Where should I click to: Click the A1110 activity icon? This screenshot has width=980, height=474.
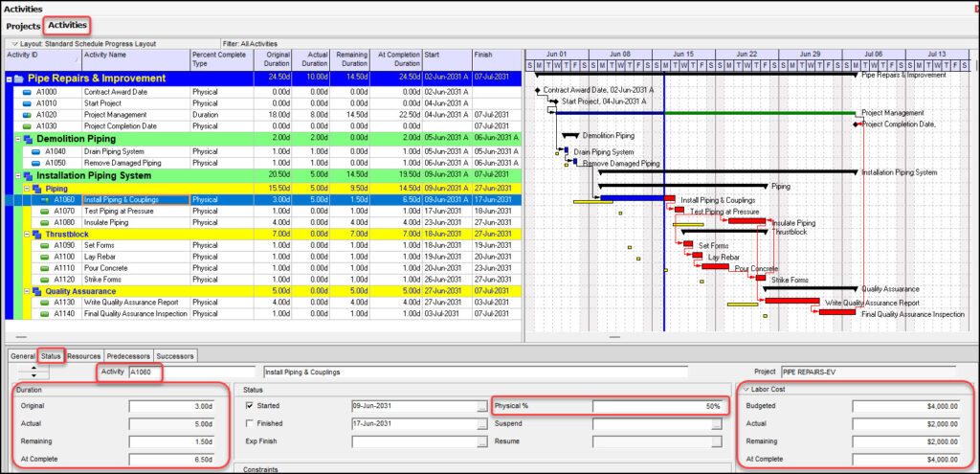[x=44, y=268]
